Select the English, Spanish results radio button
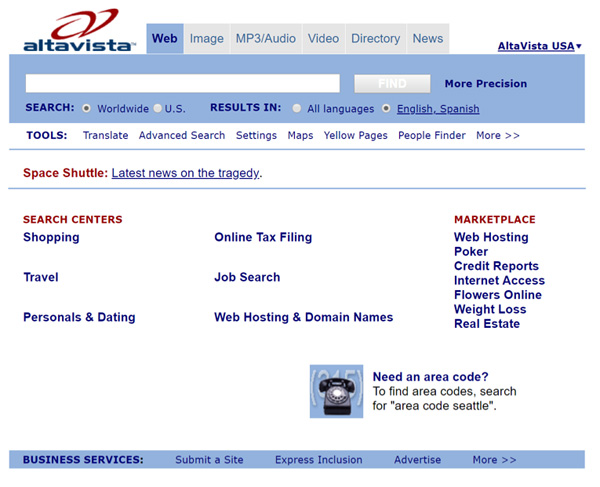Image resolution: width=600 pixels, height=487 pixels. point(387,109)
